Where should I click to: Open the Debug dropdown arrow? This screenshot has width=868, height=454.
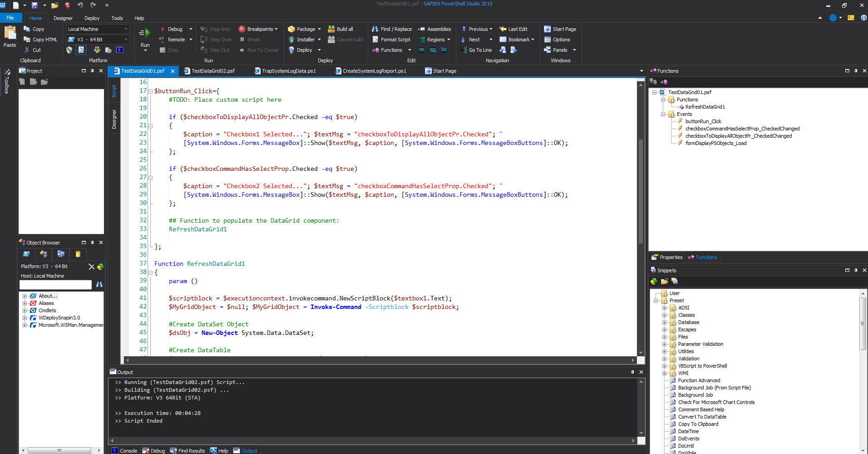191,29
